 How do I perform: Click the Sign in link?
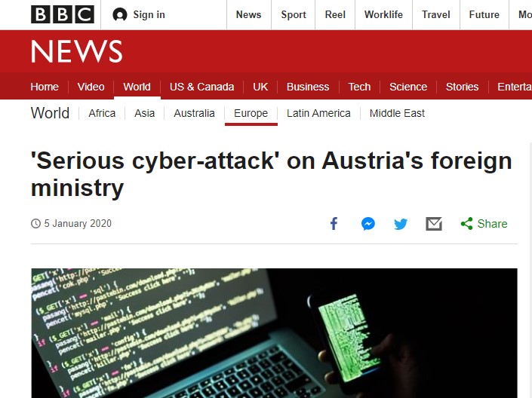[x=149, y=14]
